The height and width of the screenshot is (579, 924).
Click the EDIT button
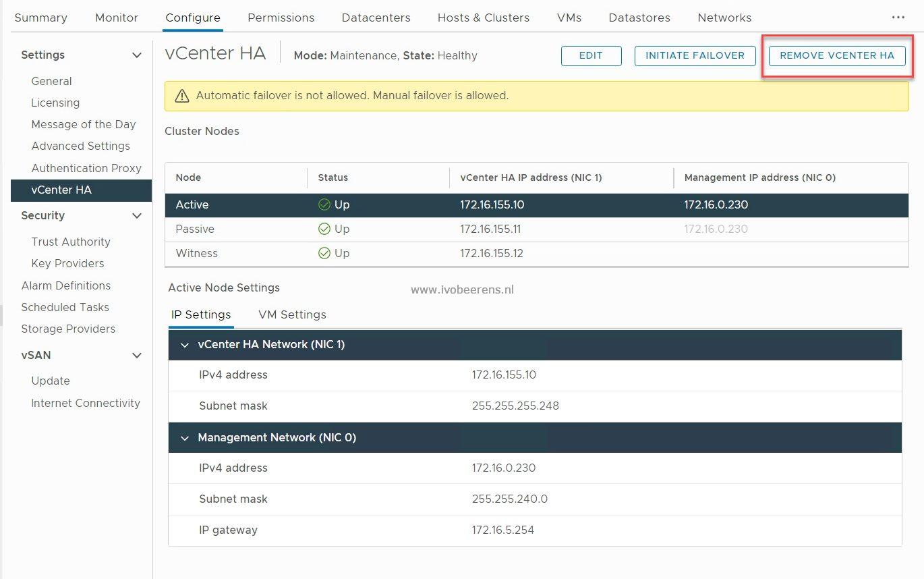pyautogui.click(x=591, y=56)
